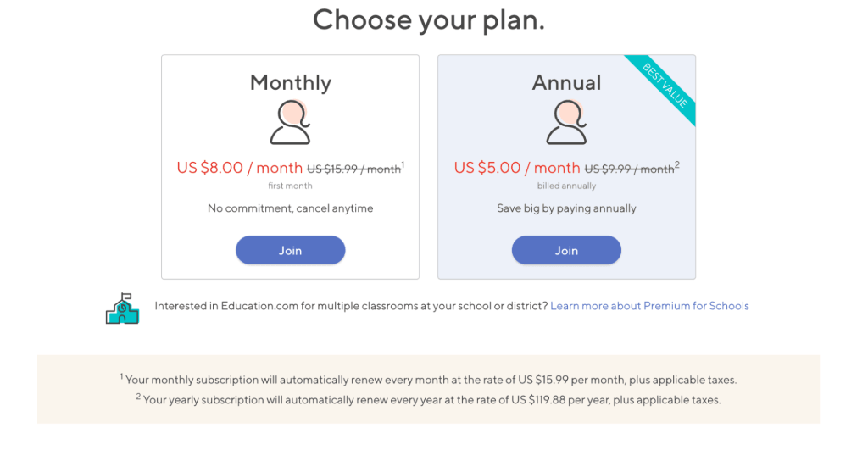Open Learn more about Premium for Schools
Viewport: 868px width, 450px height.
click(x=649, y=306)
